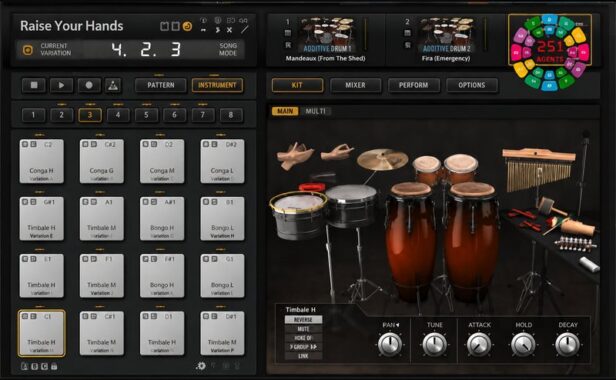Trigger the Conga G pad C#2
This screenshot has width=616, height=380.
[x=102, y=161]
